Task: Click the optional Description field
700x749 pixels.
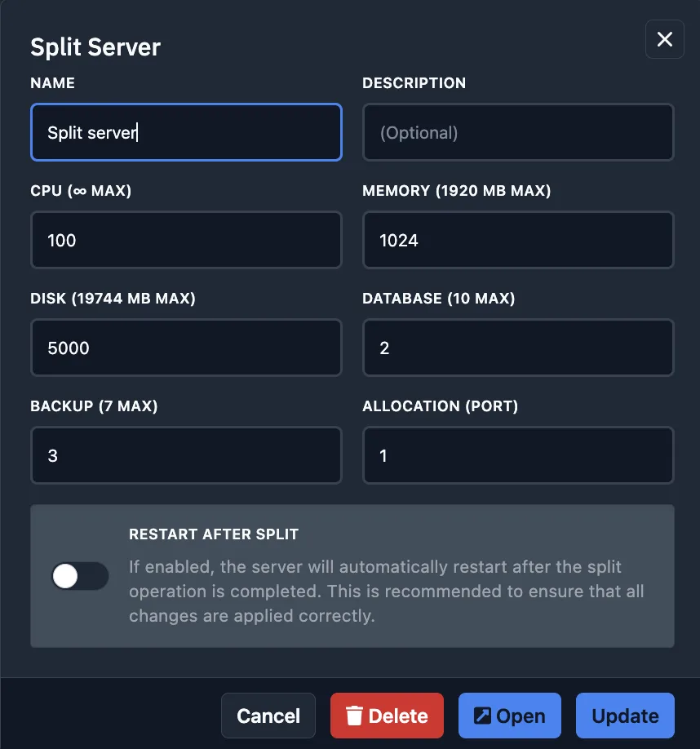Action: tap(518, 131)
